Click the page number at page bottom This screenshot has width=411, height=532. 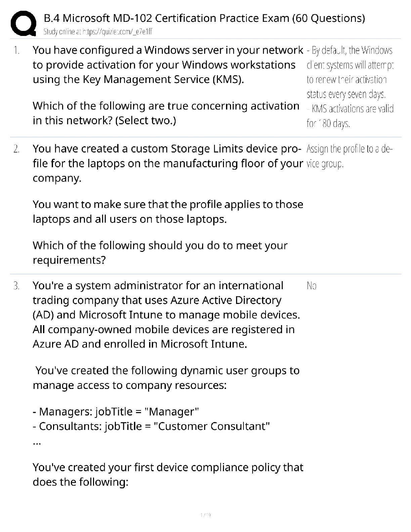click(205, 515)
